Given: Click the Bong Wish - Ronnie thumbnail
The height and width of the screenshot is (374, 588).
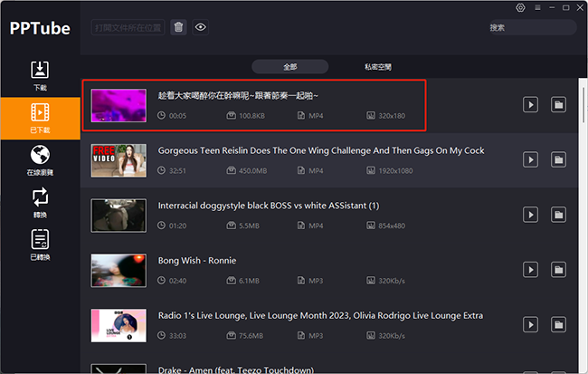Looking at the screenshot, I should 119,271.
